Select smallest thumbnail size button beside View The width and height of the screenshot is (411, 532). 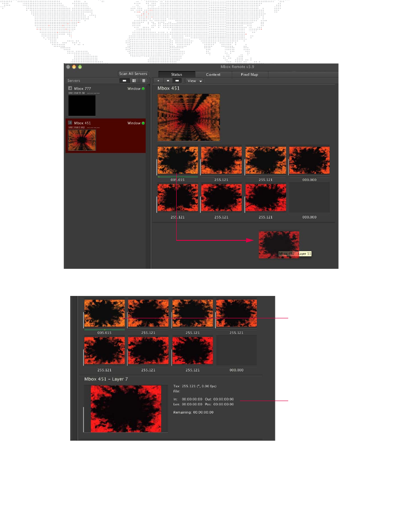(x=159, y=81)
